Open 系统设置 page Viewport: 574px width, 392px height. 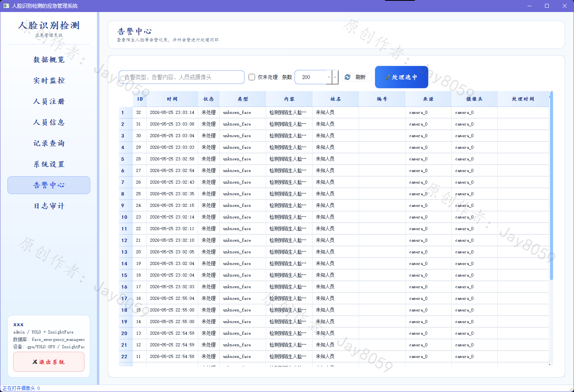point(49,164)
